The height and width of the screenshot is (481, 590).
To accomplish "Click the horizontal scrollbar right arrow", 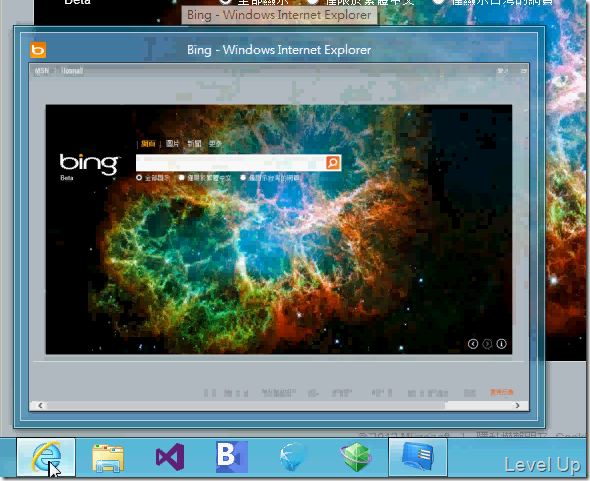I will [517, 405].
